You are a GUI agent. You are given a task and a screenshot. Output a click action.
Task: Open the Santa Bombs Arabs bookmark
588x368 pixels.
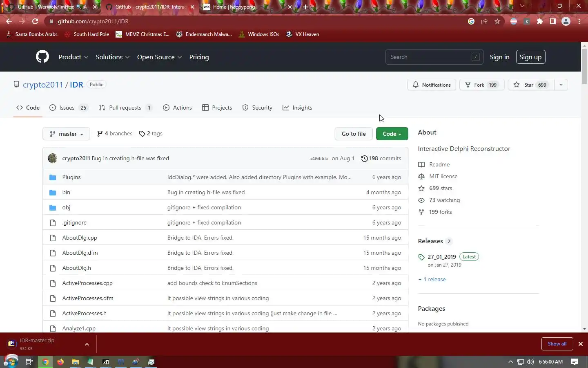[x=32, y=34]
